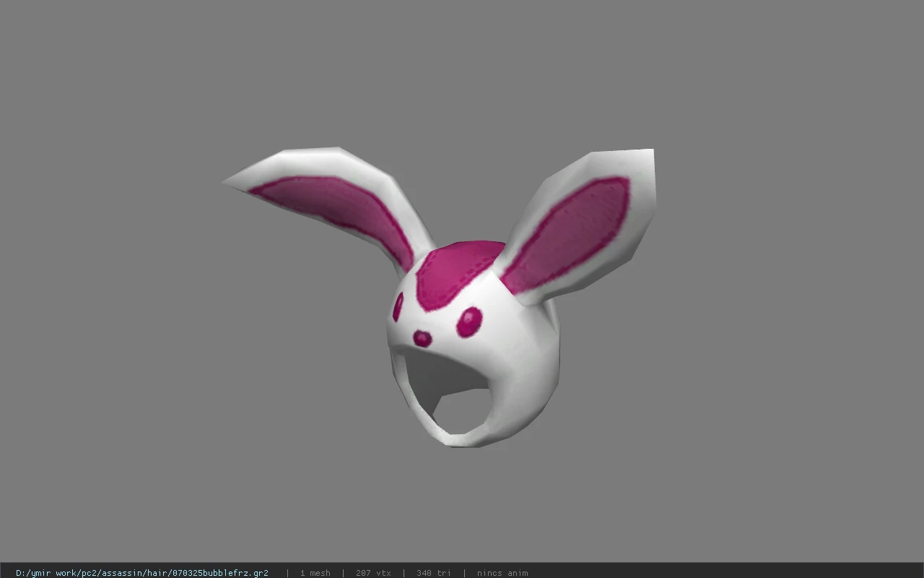
Task: Click the '207 vtx' vertex count
Action: coord(373,573)
